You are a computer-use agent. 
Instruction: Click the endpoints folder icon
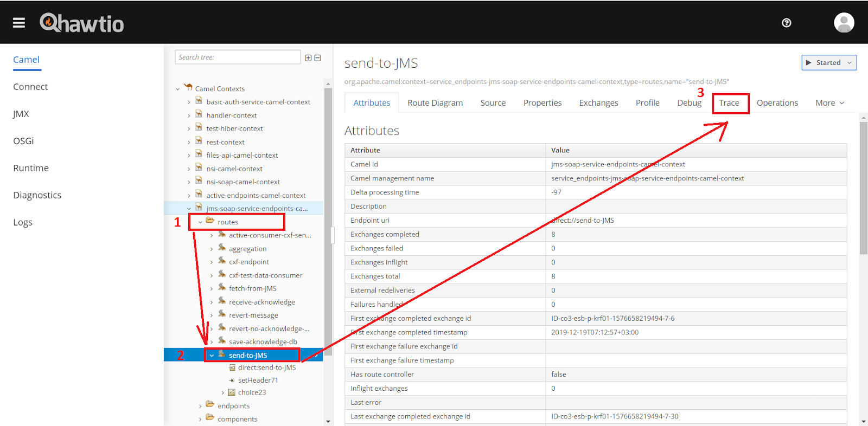(210, 405)
